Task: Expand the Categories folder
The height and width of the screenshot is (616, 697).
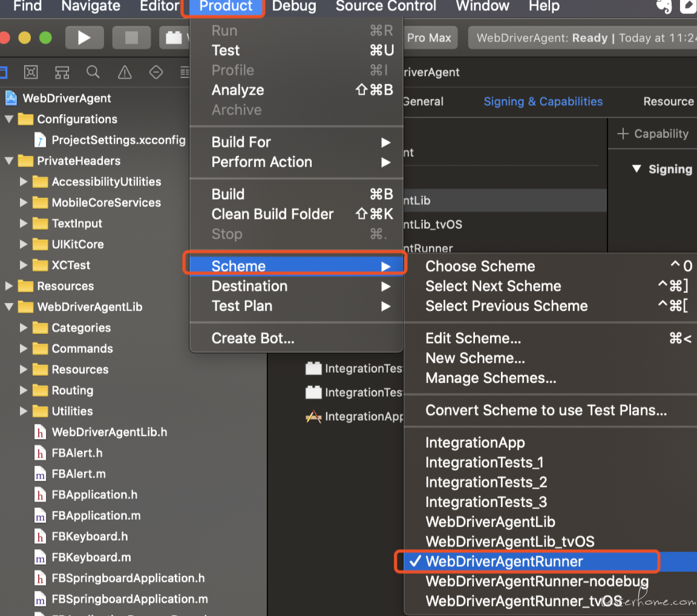Action: click(24, 328)
